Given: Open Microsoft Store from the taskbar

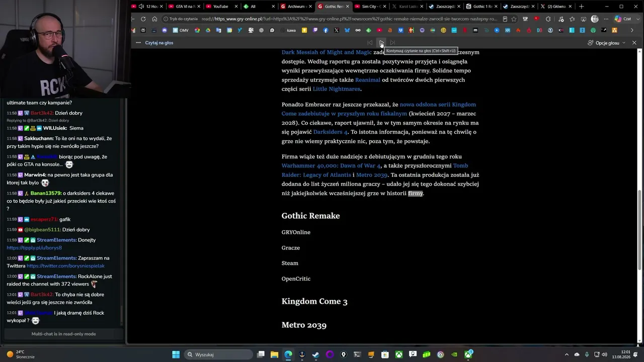Looking at the screenshot, I should tap(385, 354).
